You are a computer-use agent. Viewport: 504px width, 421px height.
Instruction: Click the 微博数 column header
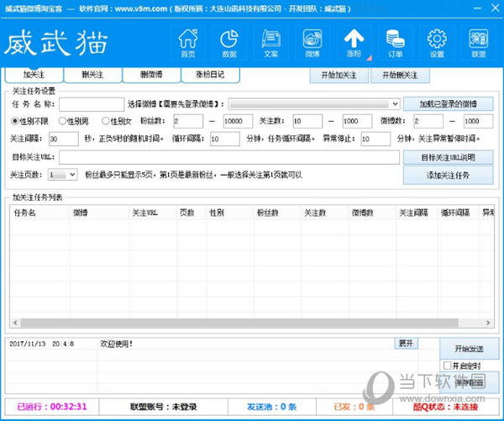372,213
